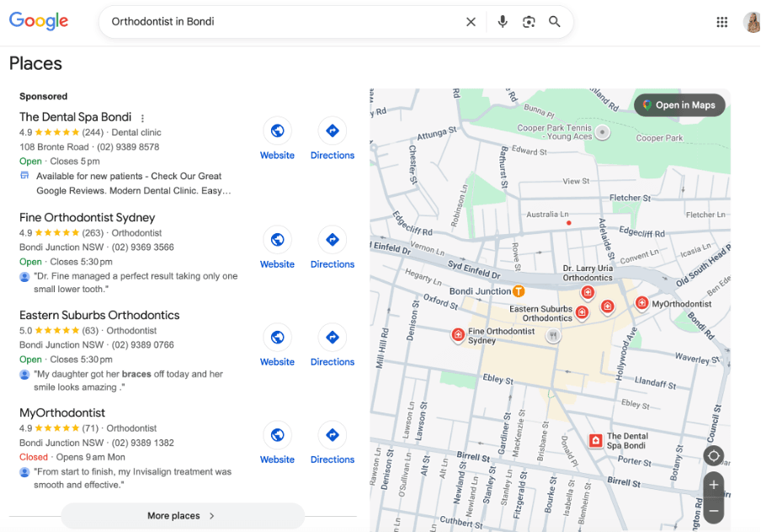The height and width of the screenshot is (532, 761).
Task: Click the restaurant marker on map
Action: [553, 335]
